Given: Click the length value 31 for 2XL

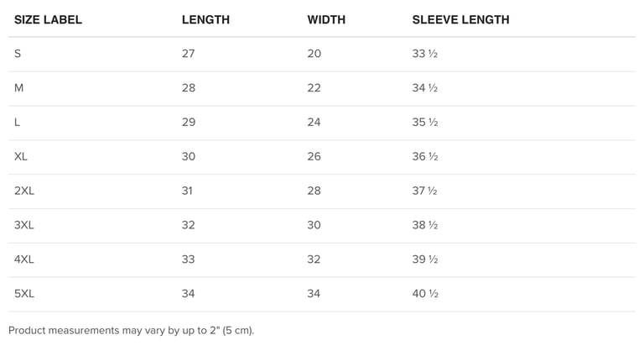Looking at the screenshot, I should click(187, 191).
